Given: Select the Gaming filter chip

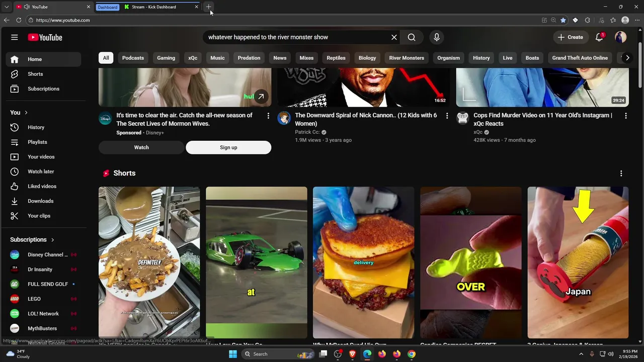Looking at the screenshot, I should click(166, 58).
